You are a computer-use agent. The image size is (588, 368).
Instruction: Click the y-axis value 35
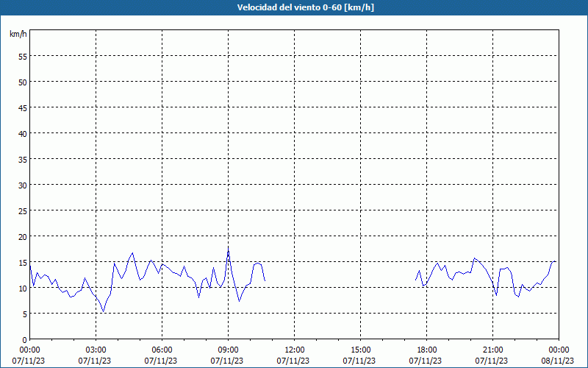point(23,160)
